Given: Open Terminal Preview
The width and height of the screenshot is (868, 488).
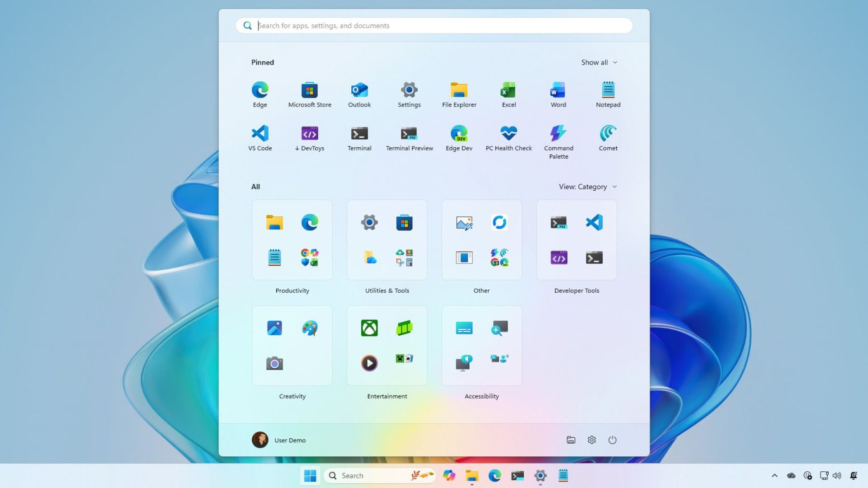Looking at the screenshot, I should coord(409,134).
